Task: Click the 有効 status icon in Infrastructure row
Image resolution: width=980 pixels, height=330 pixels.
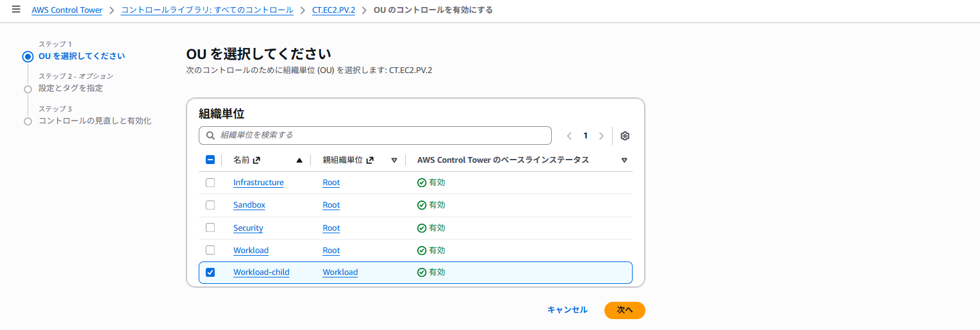Action: [422, 183]
